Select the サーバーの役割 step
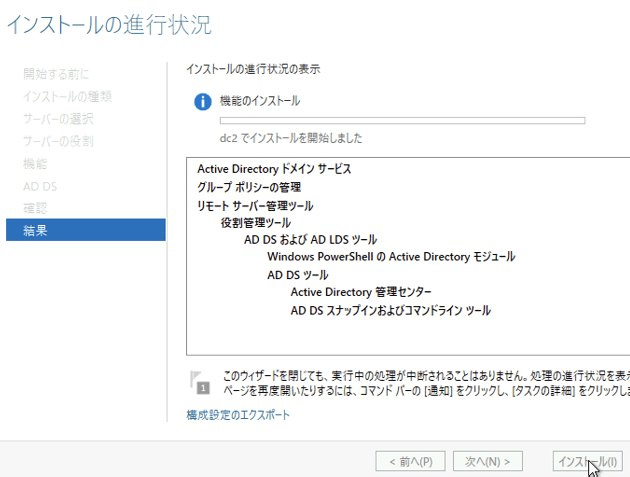The image size is (630, 477). (x=58, y=141)
